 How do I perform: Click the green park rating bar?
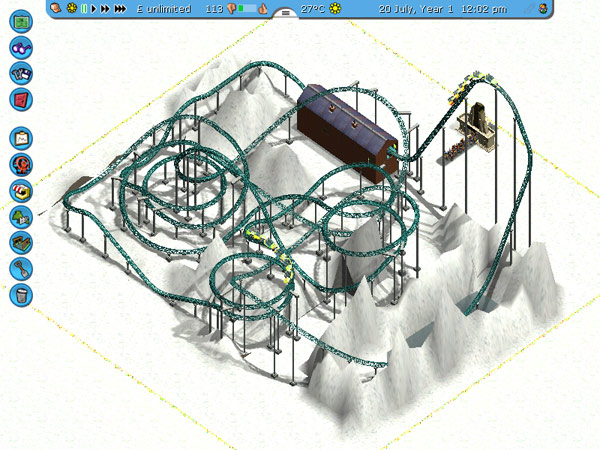click(x=247, y=8)
